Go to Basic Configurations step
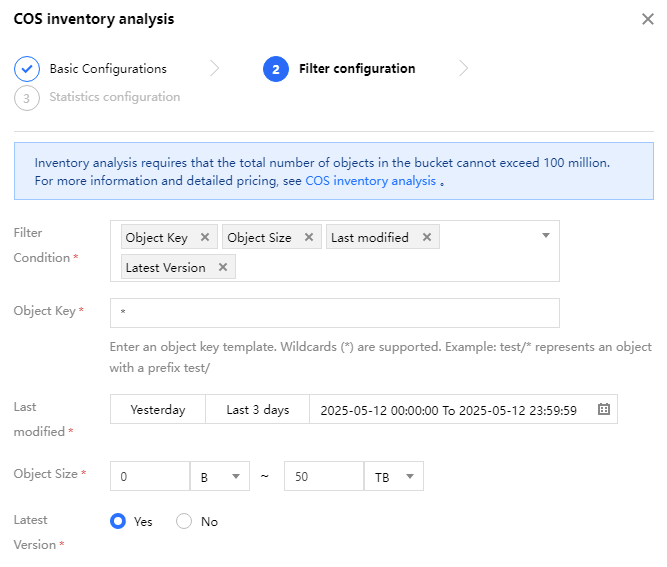This screenshot has width=667, height=567. pyautogui.click(x=108, y=69)
